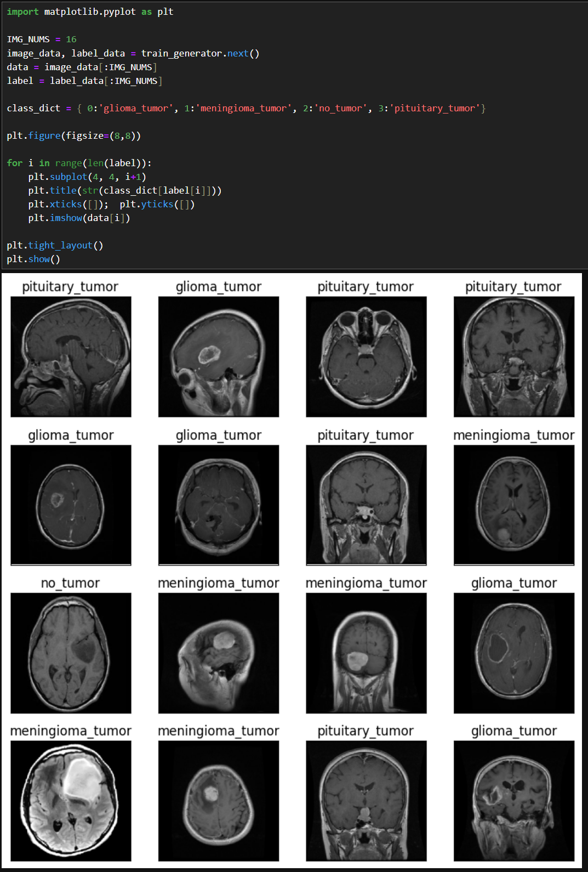Click the 'plt.tight_layout()' line
The height and width of the screenshot is (872, 588).
tap(55, 245)
